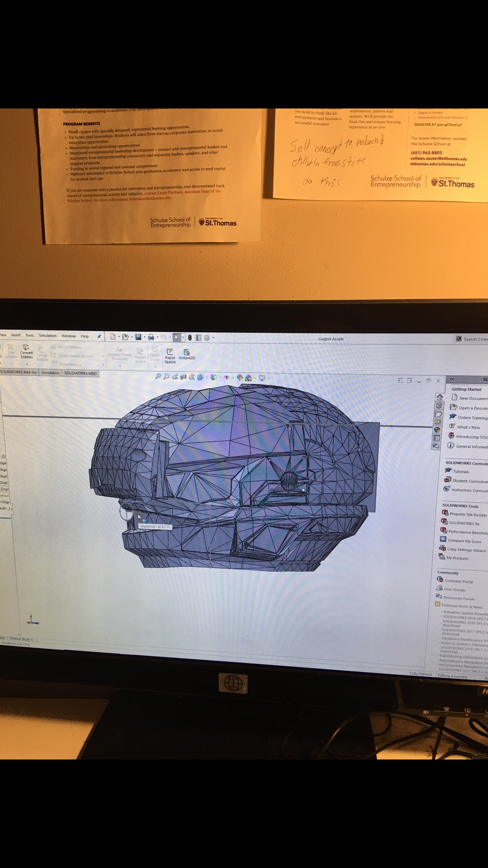Switch to the Simulation ribbon tab
This screenshot has width=488, height=868.
50,373
